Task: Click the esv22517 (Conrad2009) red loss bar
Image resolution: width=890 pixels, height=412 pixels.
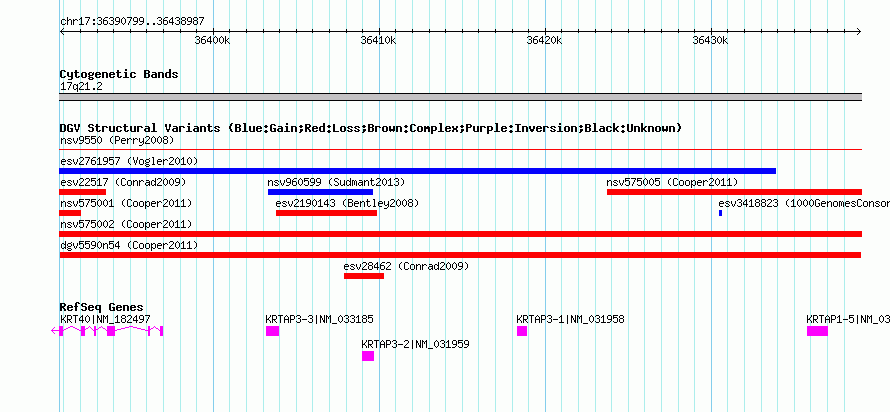Action: pyautogui.click(x=82, y=192)
